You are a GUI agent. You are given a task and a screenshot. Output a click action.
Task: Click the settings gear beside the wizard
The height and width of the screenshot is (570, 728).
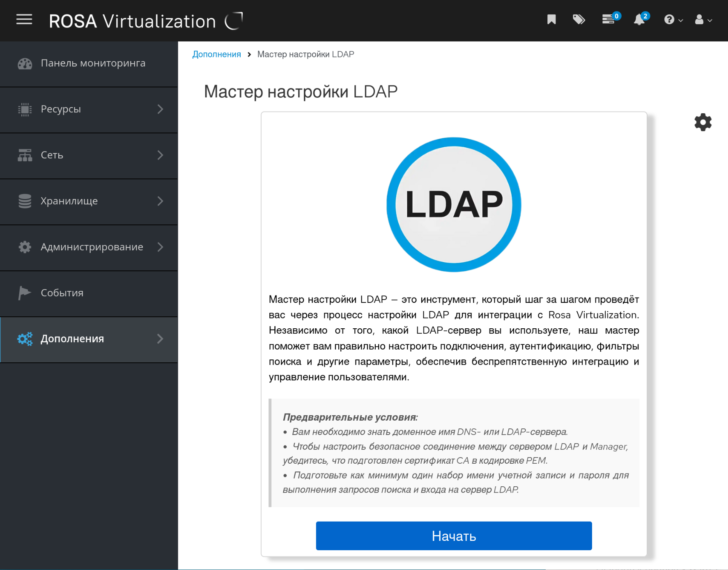703,122
